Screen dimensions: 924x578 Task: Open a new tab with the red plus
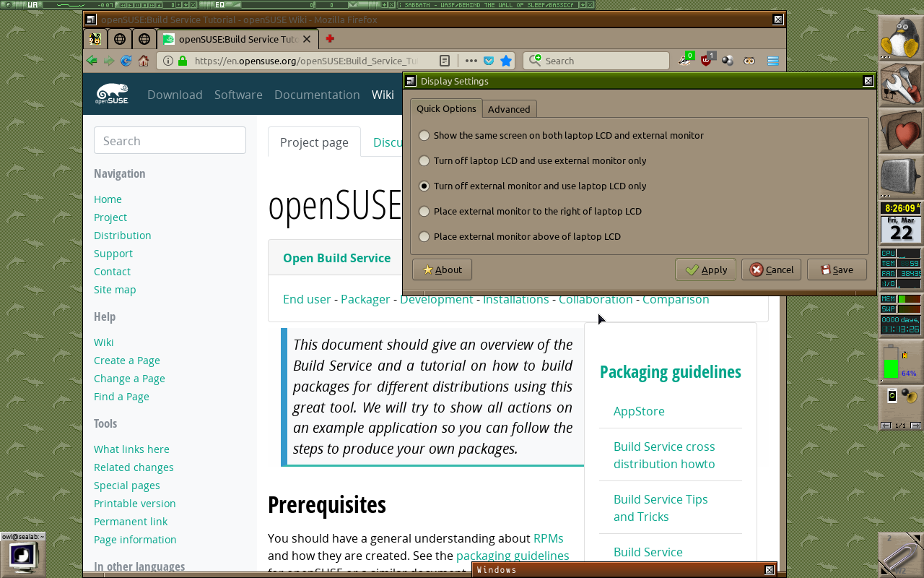pyautogui.click(x=330, y=38)
